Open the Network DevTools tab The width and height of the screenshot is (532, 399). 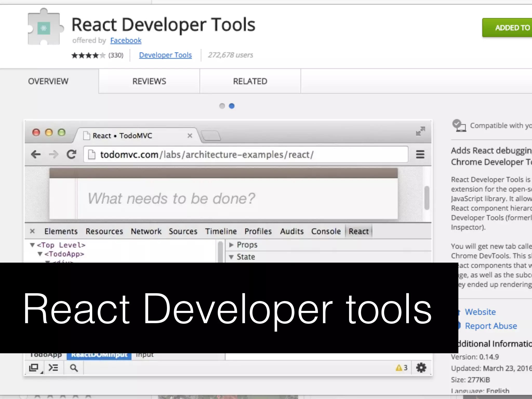click(146, 231)
